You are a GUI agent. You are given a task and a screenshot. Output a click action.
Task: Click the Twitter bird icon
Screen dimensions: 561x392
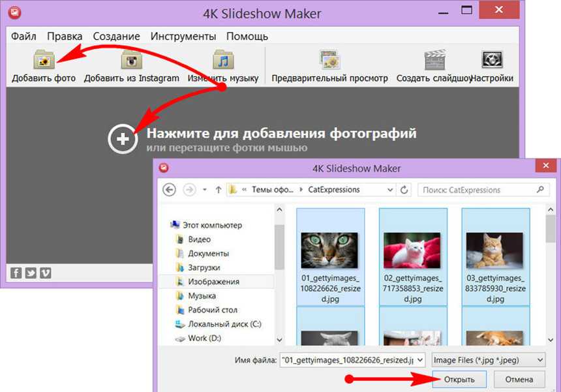pyautogui.click(x=31, y=273)
